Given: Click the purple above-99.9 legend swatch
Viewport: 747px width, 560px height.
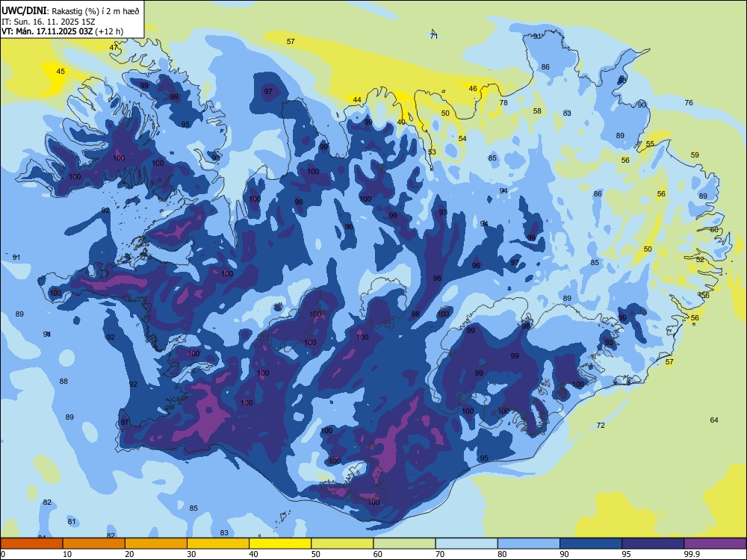Looking at the screenshot, I should click(715, 544).
